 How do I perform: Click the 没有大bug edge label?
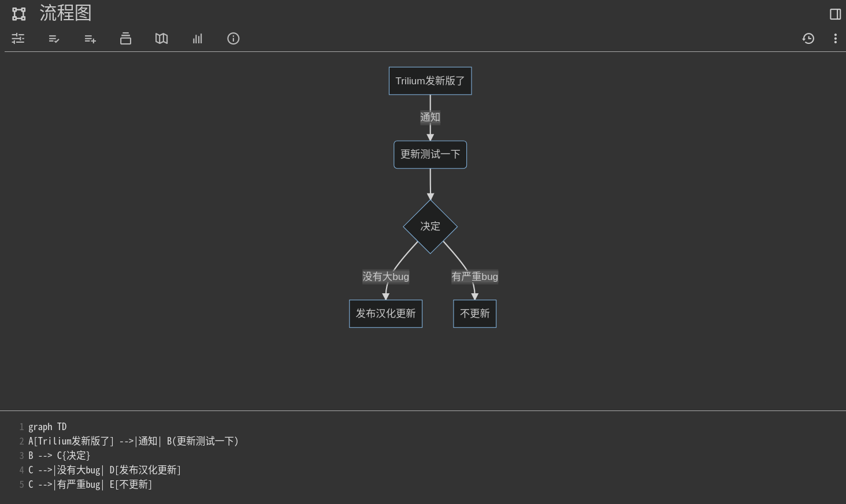(385, 277)
